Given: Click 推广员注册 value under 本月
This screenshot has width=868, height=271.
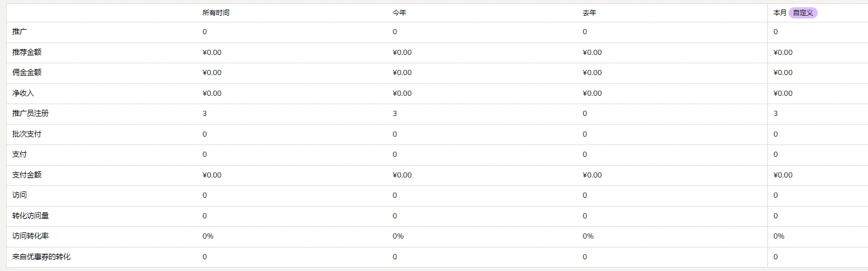Looking at the screenshot, I should pyautogui.click(x=775, y=114).
